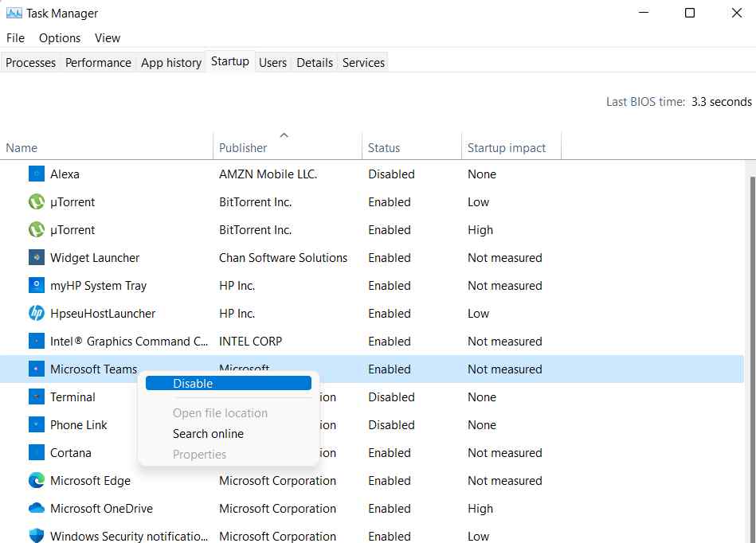Screen dimensions: 756x543
Task: Select the Windows Security notification name
Action: 129,537
